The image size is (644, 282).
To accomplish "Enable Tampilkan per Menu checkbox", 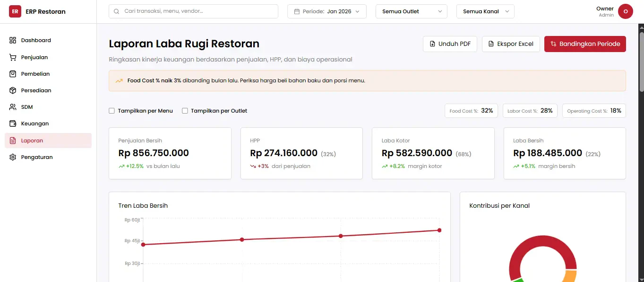I will click(112, 111).
